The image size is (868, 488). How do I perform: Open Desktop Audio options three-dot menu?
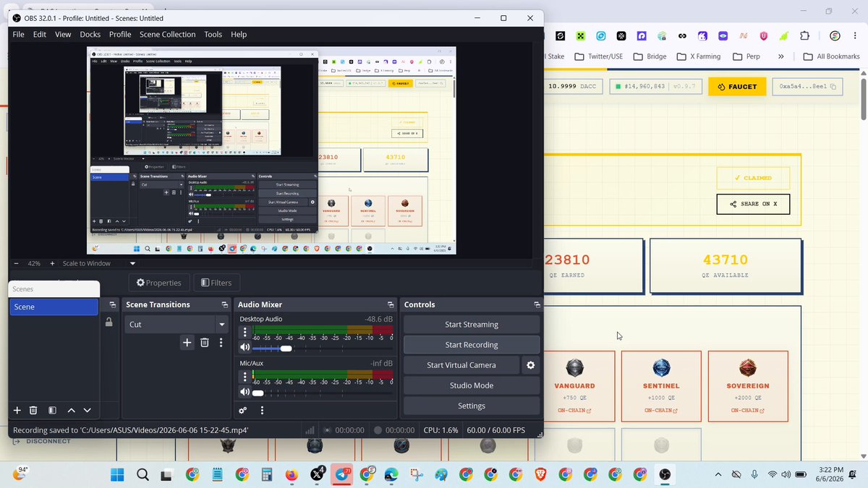(x=244, y=333)
